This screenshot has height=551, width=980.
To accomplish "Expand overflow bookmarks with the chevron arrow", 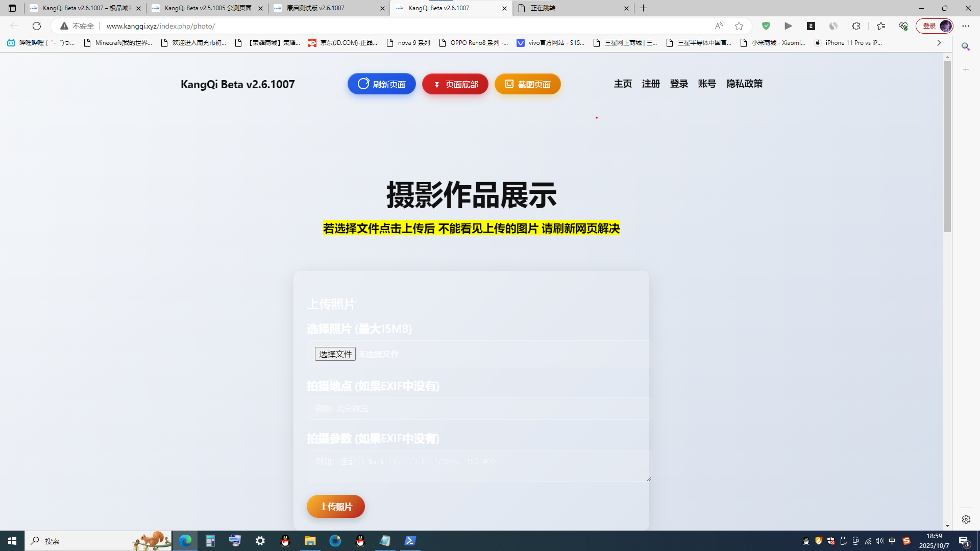I will point(939,43).
